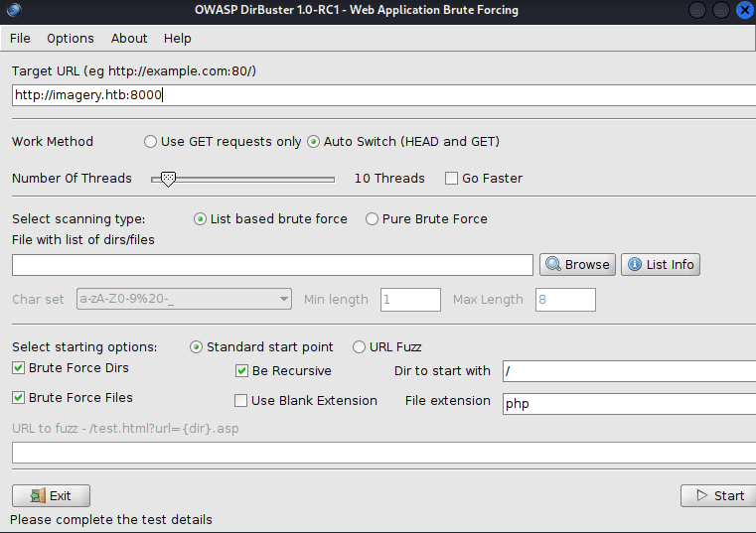Open the File menu
Image resolution: width=756 pixels, height=533 pixels.
pyautogui.click(x=20, y=39)
